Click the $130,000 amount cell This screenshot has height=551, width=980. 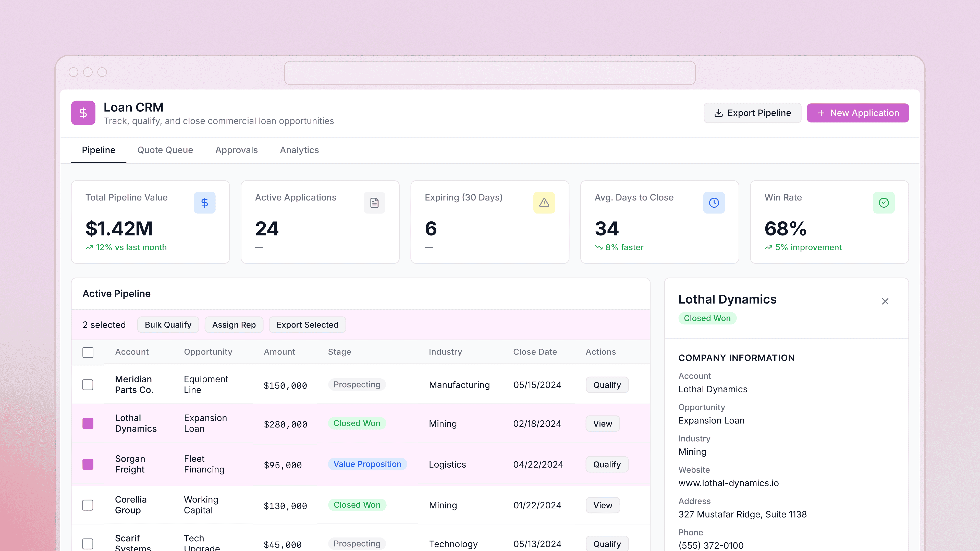[x=285, y=506]
